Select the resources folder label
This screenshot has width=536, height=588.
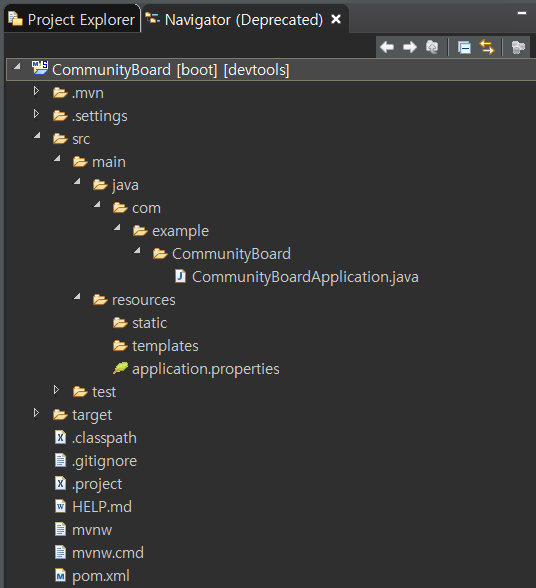[144, 300]
